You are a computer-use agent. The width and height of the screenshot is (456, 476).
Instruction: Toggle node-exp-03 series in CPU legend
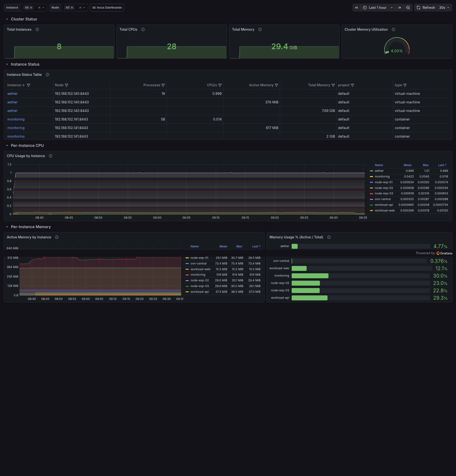(384, 193)
